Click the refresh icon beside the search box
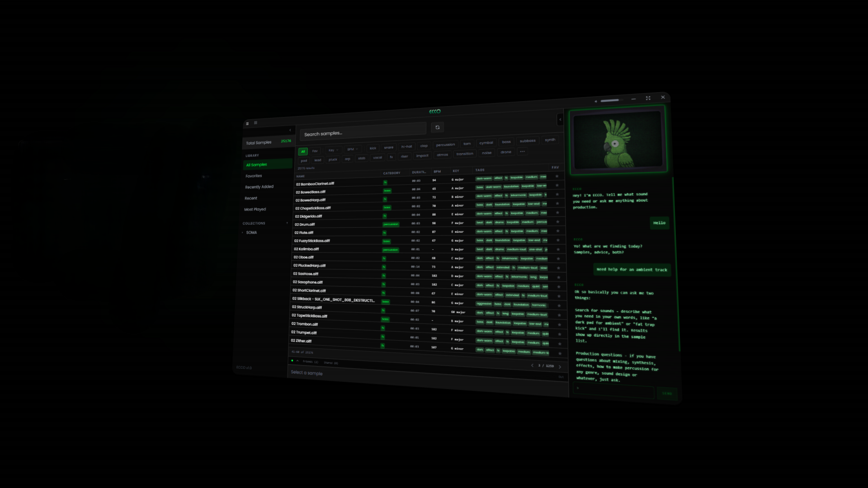 [x=437, y=127]
